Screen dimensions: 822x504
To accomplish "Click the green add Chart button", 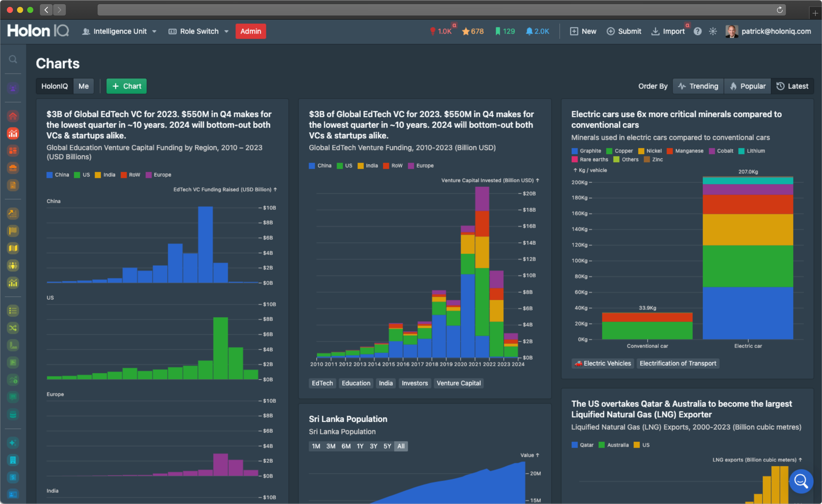I will [x=126, y=86].
